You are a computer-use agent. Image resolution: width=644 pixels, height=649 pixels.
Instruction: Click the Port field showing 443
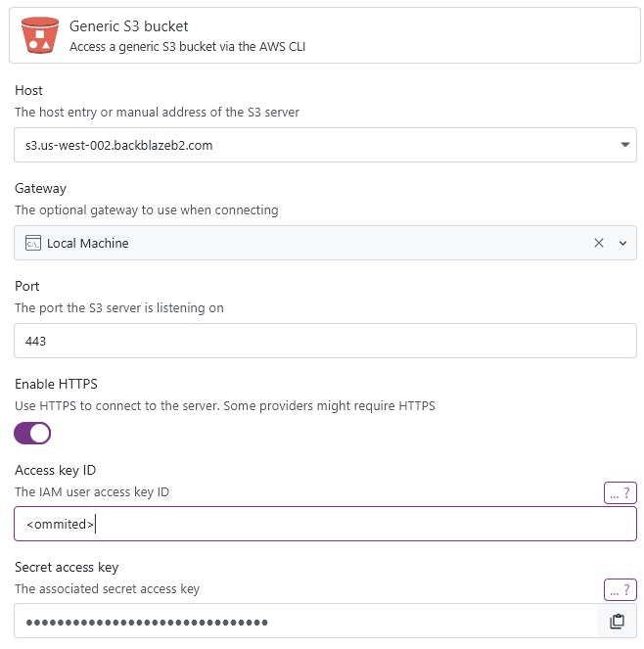[325, 342]
